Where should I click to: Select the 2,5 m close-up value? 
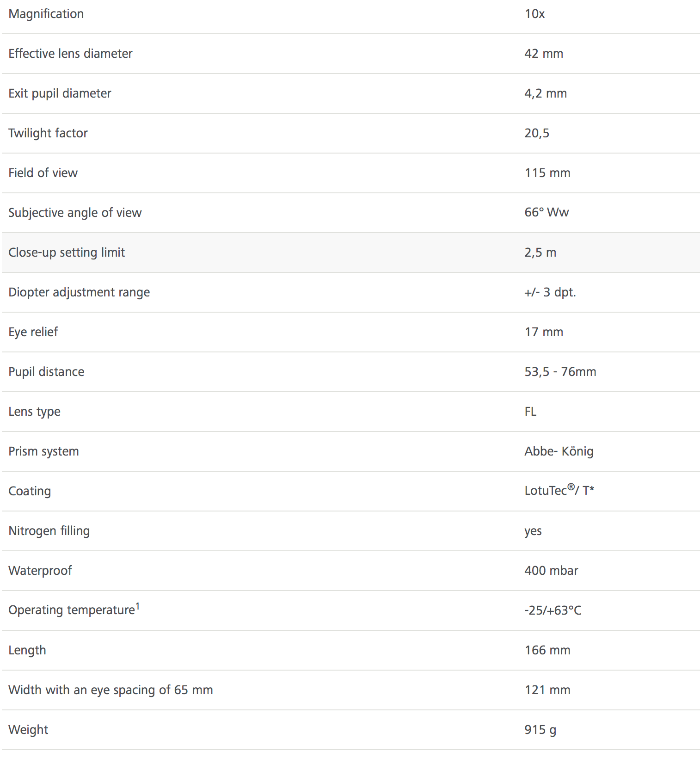pyautogui.click(x=540, y=253)
